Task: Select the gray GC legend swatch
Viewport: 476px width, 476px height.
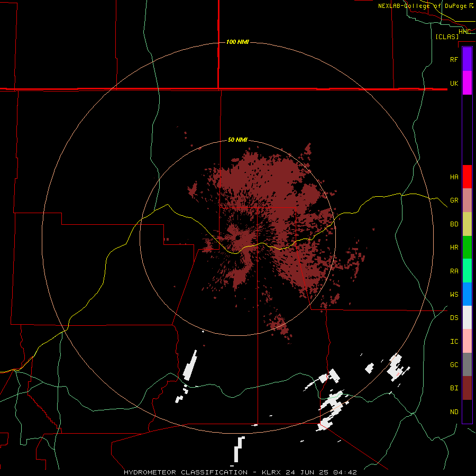Action: [467, 364]
